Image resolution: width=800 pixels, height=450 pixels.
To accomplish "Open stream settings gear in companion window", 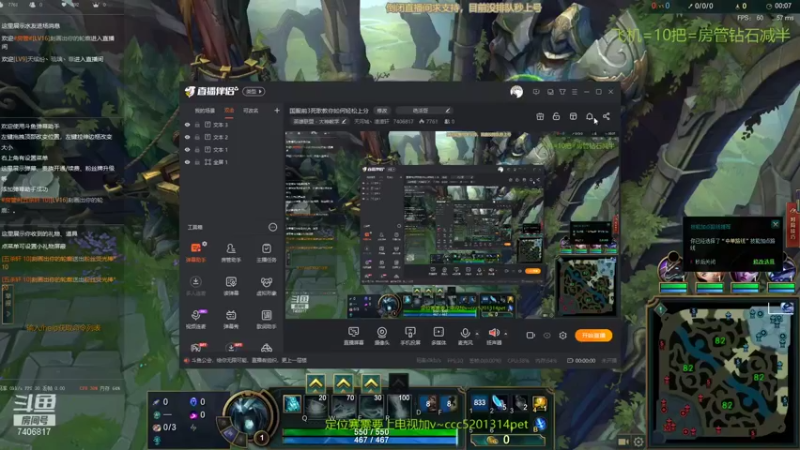I will tap(563, 336).
